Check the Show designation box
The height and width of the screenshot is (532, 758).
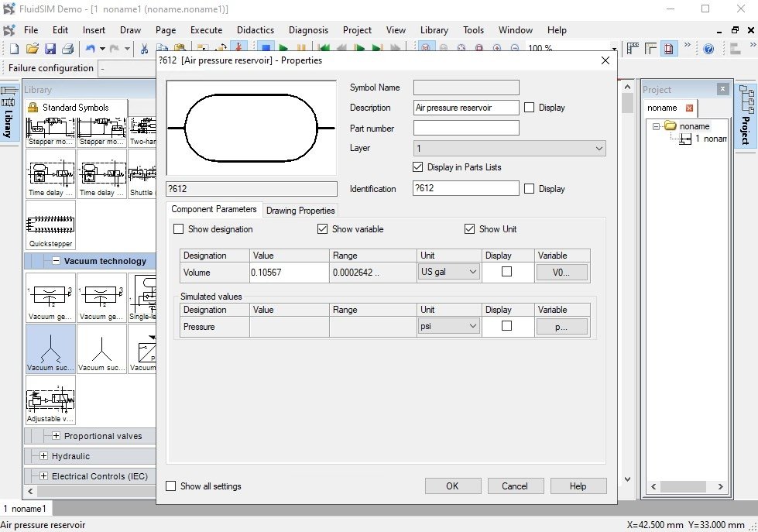click(x=178, y=228)
